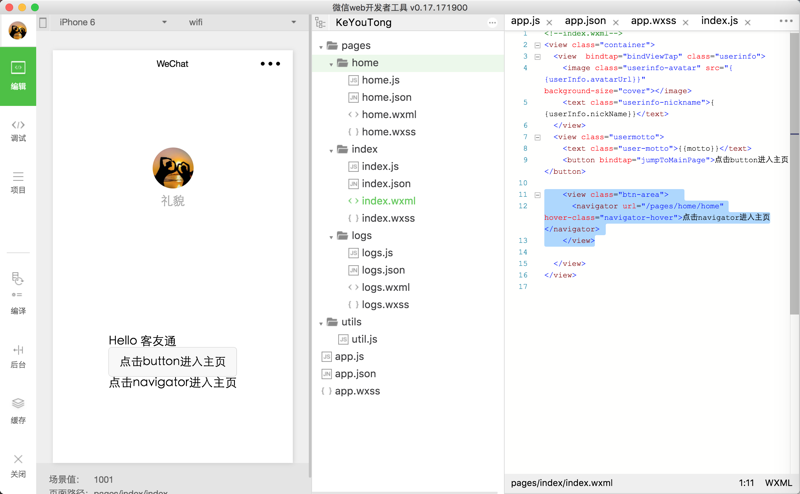Close the index.js tab
The width and height of the screenshot is (800, 494).
coord(747,22)
